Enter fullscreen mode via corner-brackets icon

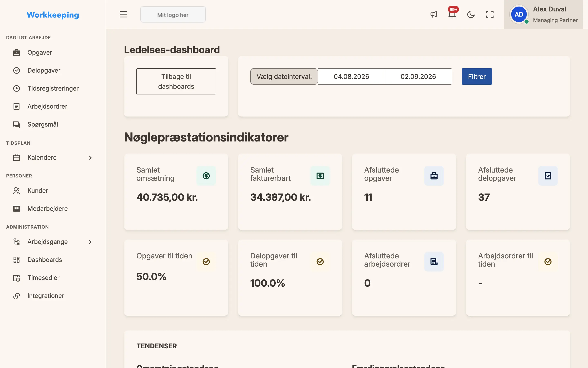tap(490, 14)
